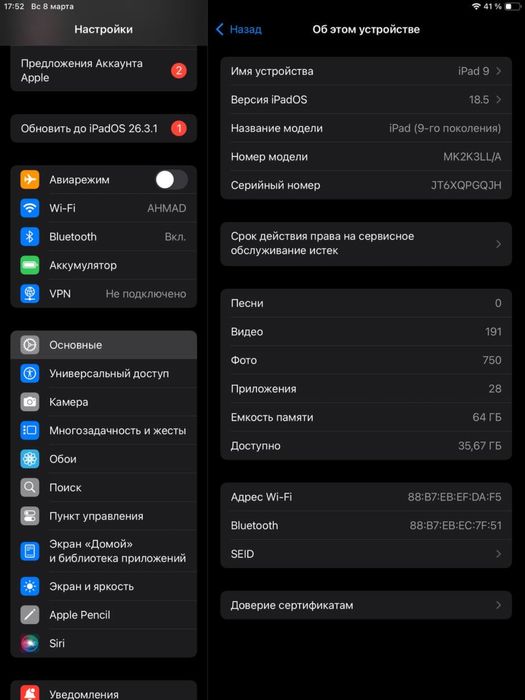This screenshot has height=700, width=525.
Task: Tap the battery indicator in status bar
Action: (x=513, y=7)
